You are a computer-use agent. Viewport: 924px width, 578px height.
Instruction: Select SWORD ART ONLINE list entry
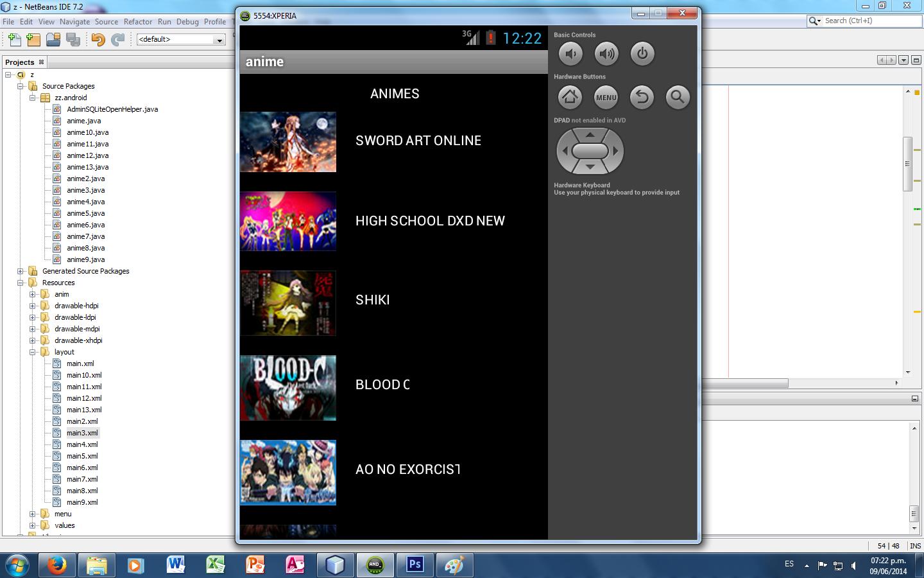(x=418, y=141)
